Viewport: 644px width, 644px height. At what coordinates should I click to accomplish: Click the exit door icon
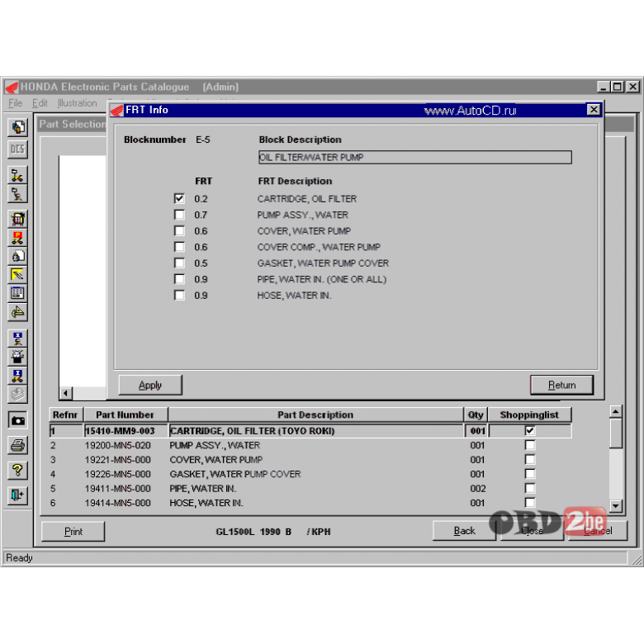17,495
